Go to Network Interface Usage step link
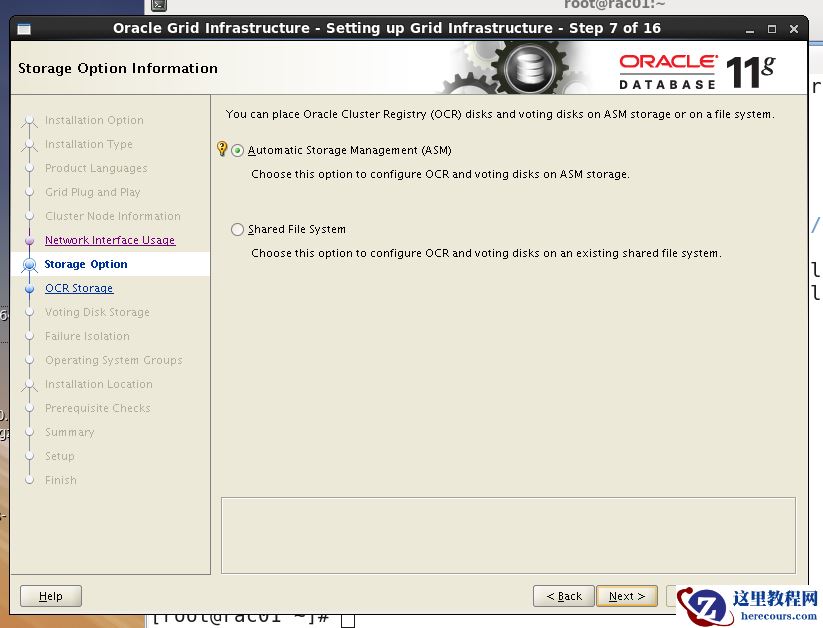Image resolution: width=823 pixels, height=628 pixels. [x=110, y=240]
